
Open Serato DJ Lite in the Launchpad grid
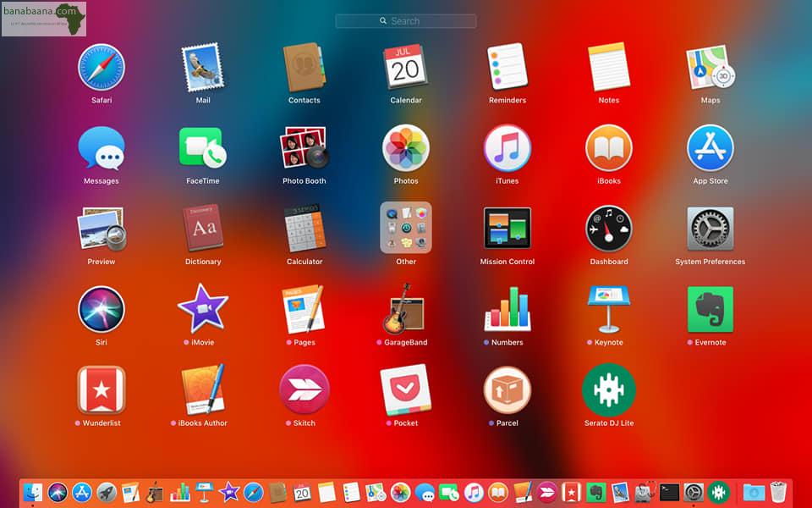pos(608,389)
